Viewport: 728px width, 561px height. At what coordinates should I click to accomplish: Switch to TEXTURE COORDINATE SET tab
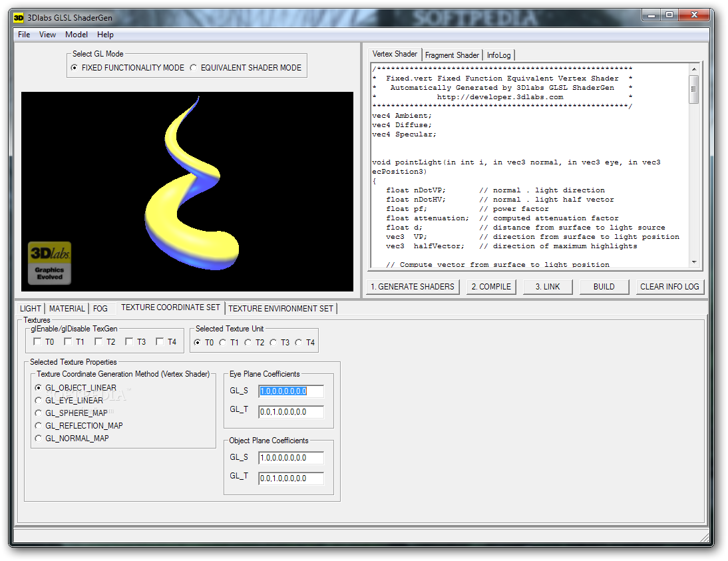pyautogui.click(x=170, y=307)
